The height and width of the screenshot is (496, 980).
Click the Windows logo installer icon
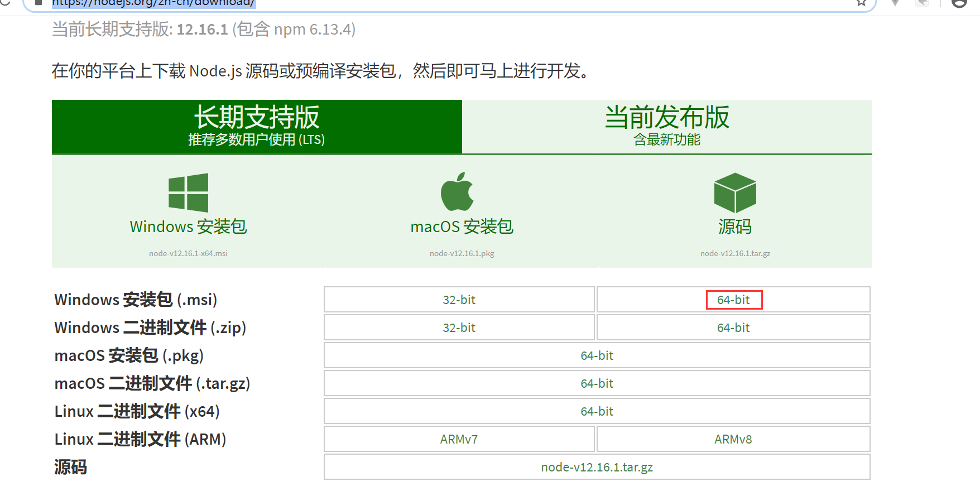[x=189, y=192]
